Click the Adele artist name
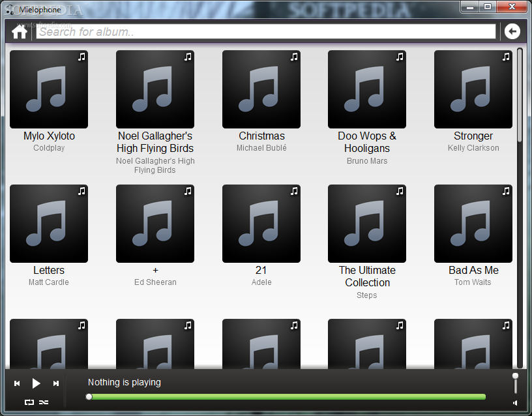 [261, 282]
